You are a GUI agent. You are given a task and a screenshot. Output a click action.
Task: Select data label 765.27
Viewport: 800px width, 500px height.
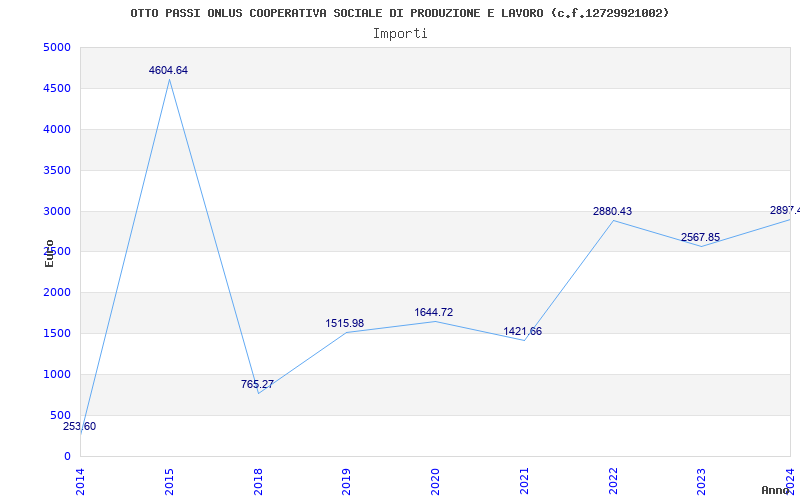point(257,384)
